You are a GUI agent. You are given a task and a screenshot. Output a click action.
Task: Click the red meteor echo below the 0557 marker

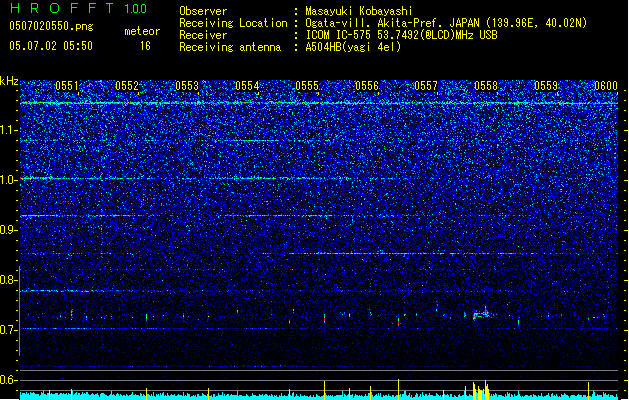click(398, 321)
